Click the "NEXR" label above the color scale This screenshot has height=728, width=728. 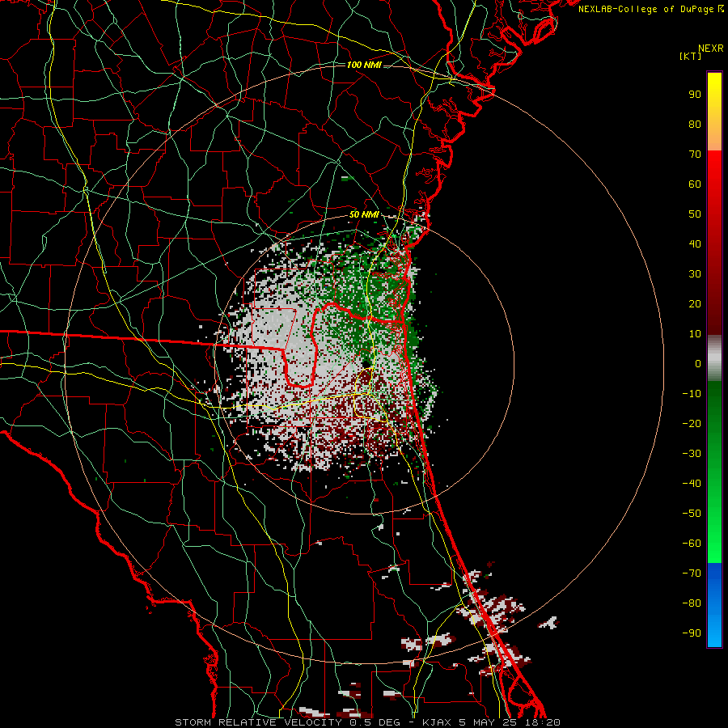point(710,49)
